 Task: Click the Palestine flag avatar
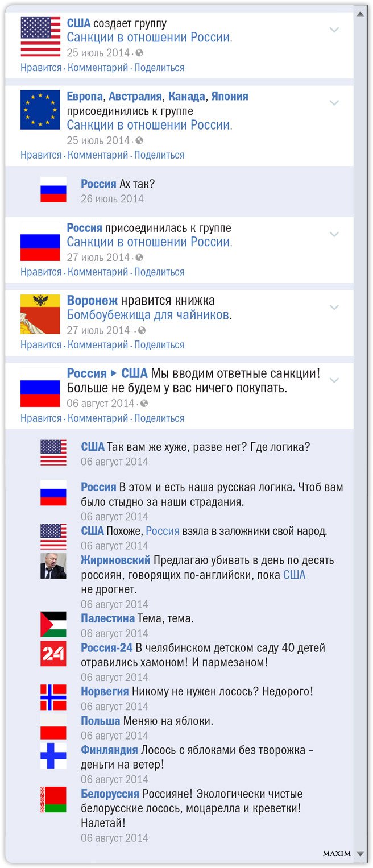[x=53, y=624]
